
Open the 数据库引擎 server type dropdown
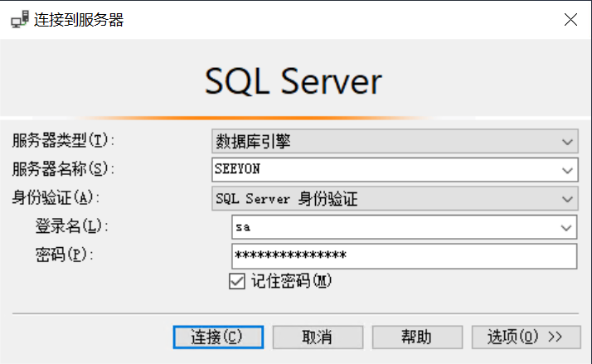click(x=394, y=141)
